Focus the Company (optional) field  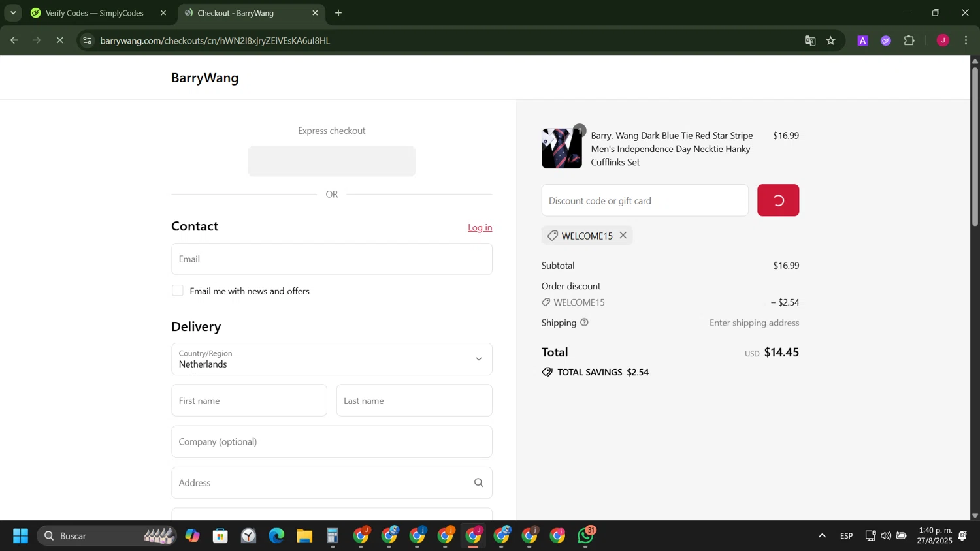tap(332, 441)
